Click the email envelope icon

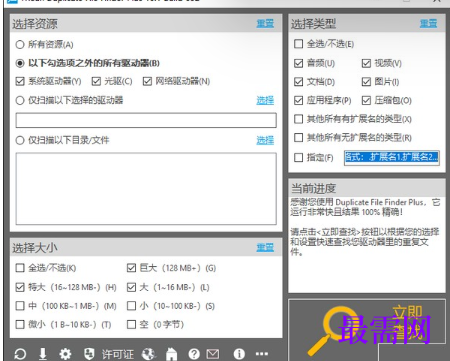[x=213, y=354]
